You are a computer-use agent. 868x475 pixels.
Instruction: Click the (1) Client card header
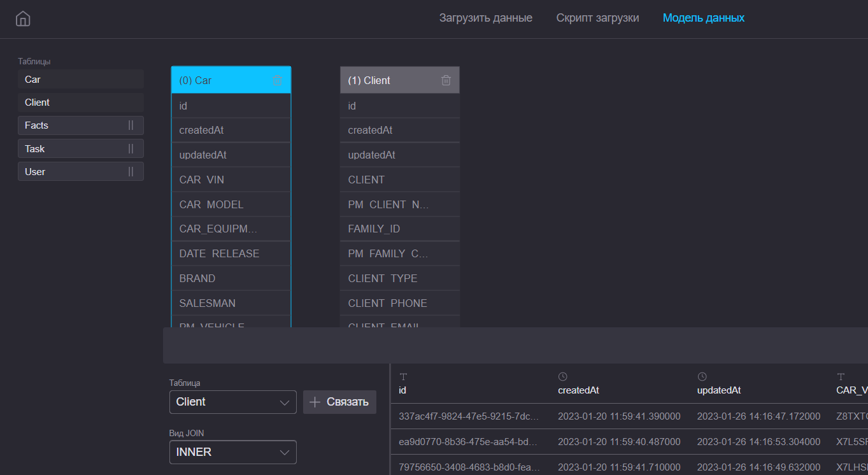[400, 80]
